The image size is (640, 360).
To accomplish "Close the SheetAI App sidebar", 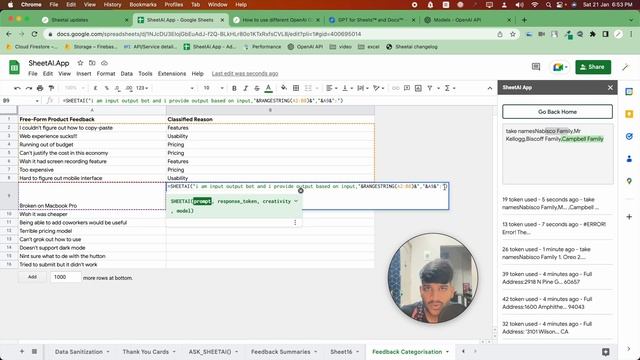I will (x=610, y=88).
